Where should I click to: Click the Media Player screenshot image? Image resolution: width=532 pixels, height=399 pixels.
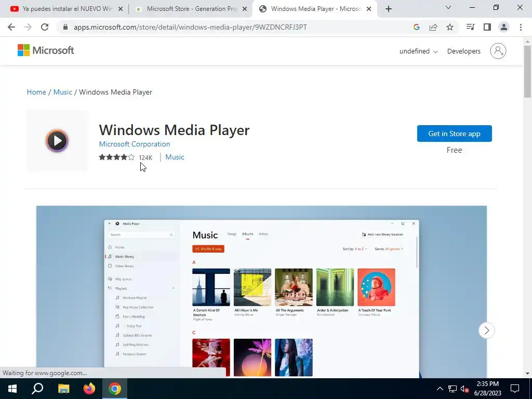[x=261, y=292]
